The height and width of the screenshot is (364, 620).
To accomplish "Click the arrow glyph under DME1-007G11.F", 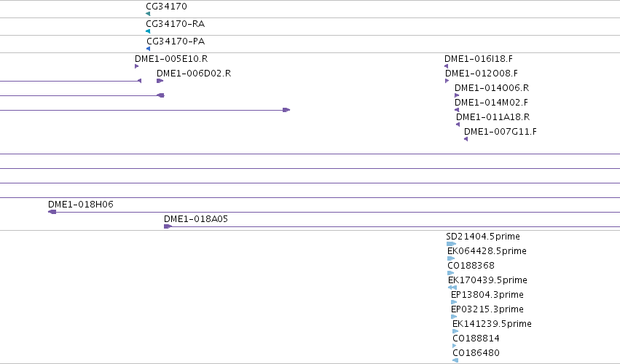I will (x=466, y=139).
